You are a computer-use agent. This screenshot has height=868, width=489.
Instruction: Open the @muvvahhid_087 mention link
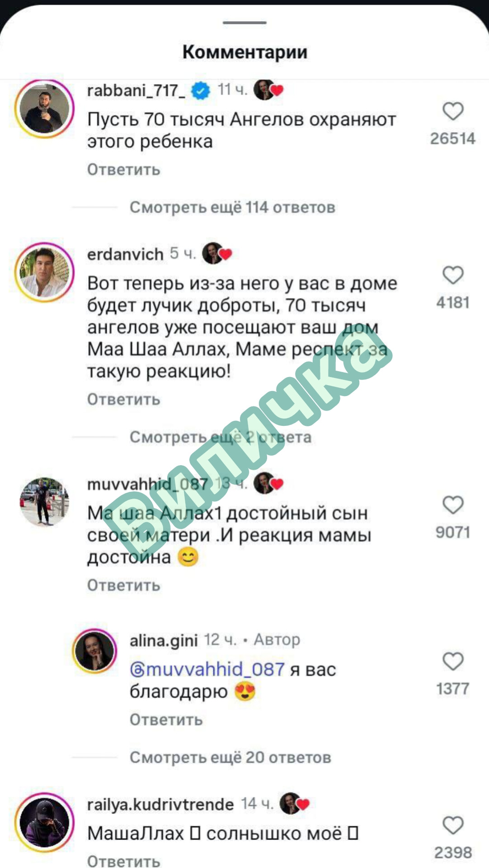pos(207,669)
